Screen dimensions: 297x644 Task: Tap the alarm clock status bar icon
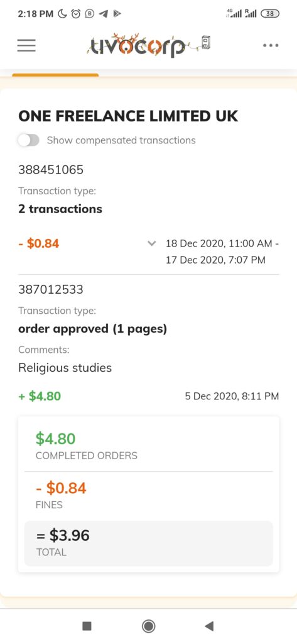click(x=76, y=14)
